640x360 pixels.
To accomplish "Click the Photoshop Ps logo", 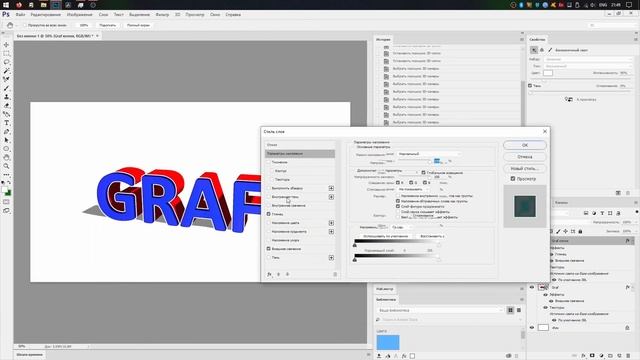I will point(6,14).
